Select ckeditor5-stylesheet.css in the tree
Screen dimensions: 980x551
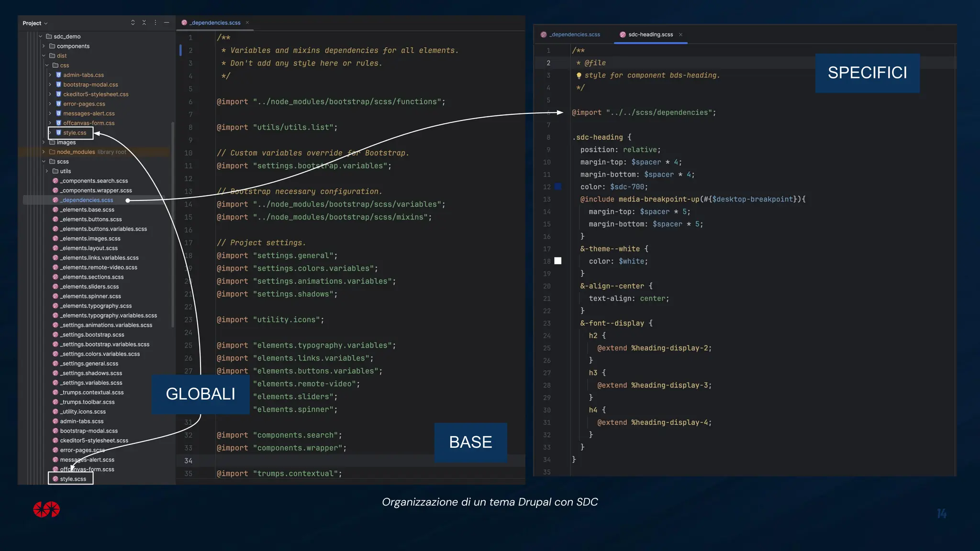[96, 94]
